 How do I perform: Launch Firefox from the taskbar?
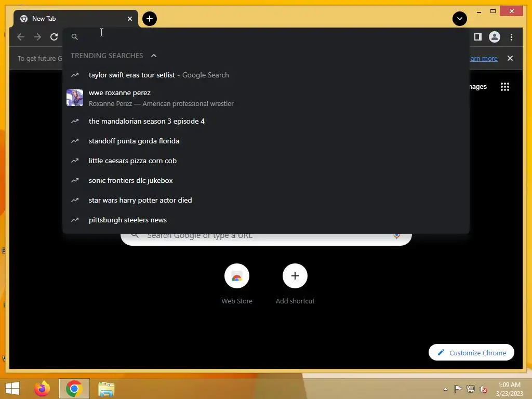[x=42, y=389]
